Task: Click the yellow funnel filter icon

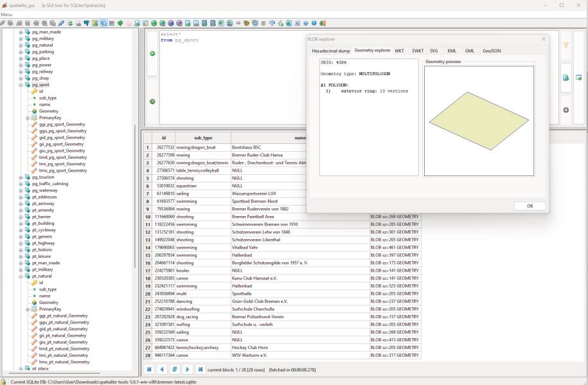Action: 566,46
